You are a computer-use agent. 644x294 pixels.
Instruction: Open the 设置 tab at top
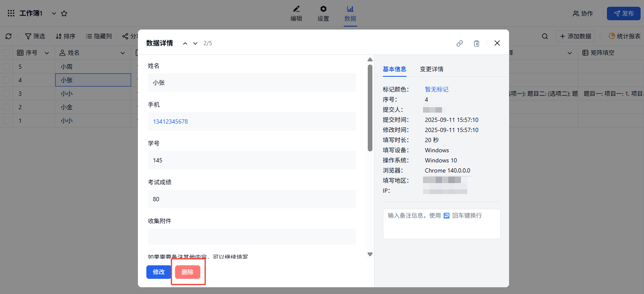point(323,13)
